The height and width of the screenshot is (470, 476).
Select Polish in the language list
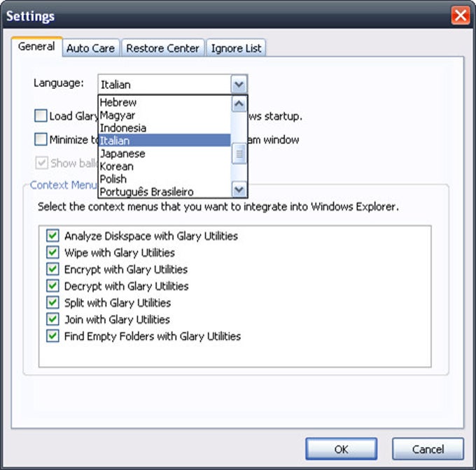coord(164,179)
